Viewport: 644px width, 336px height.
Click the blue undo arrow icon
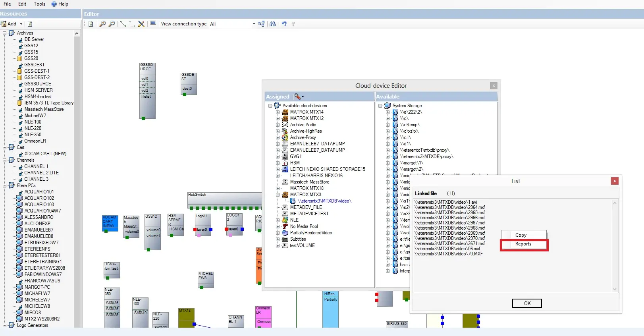(284, 24)
